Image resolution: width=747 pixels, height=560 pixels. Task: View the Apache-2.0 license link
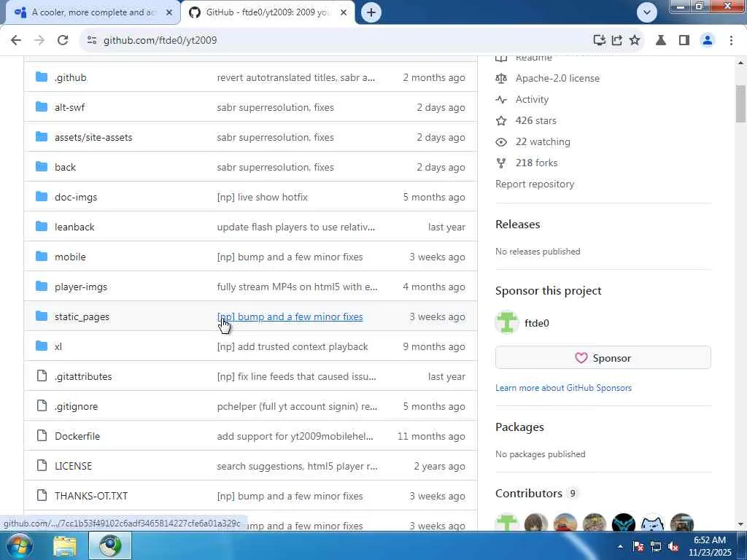point(557,78)
